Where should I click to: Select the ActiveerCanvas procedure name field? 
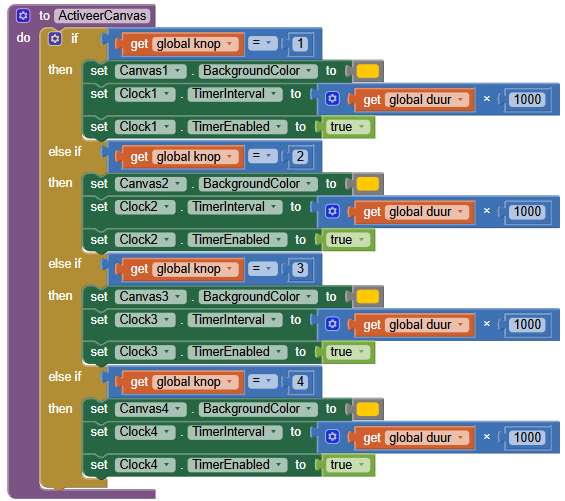point(102,16)
